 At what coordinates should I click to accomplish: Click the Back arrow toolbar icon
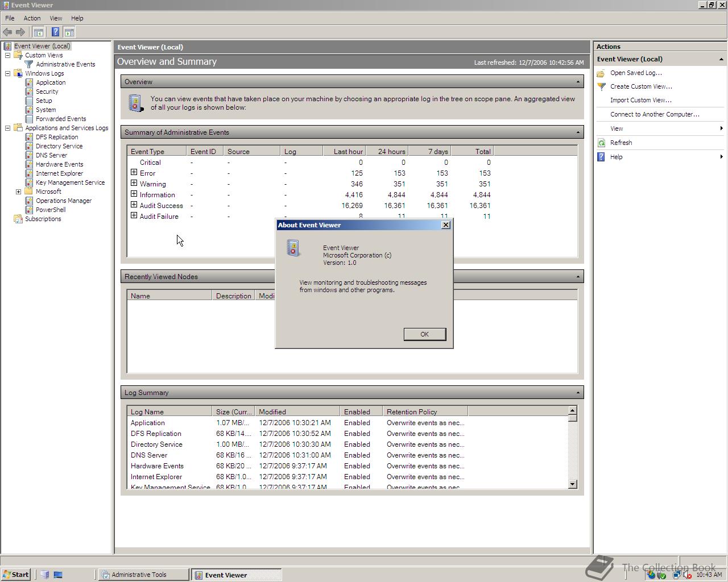point(7,32)
